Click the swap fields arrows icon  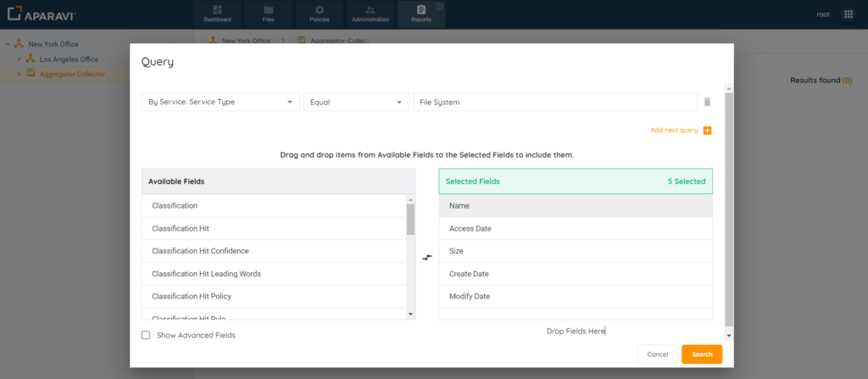tap(427, 257)
